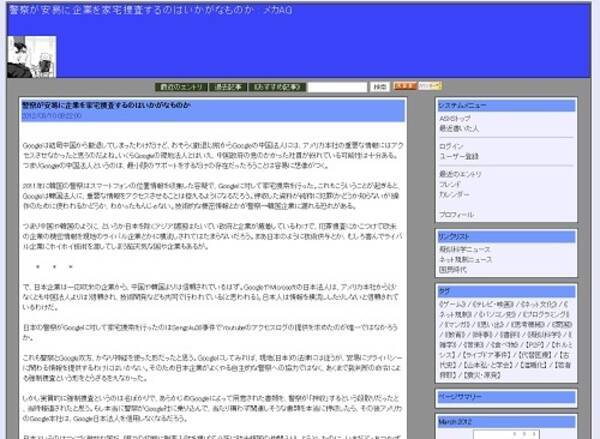Screen dimensions: 600x439
Task: Open ネット規制ニュース in the link list
Action: (x=465, y=259)
